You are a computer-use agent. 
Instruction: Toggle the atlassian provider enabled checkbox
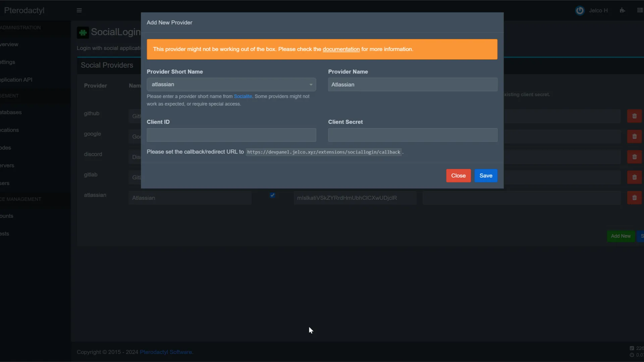(x=272, y=195)
